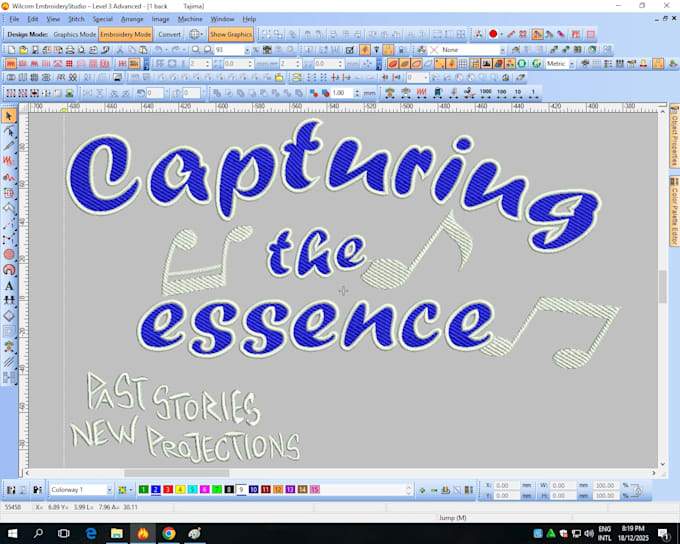Image resolution: width=680 pixels, height=544 pixels.
Task: Click the travel by 100 stitches icon
Action: click(502, 92)
